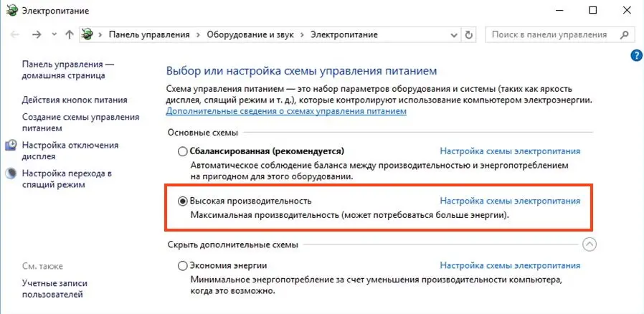Refresh the control panel page

(x=469, y=34)
